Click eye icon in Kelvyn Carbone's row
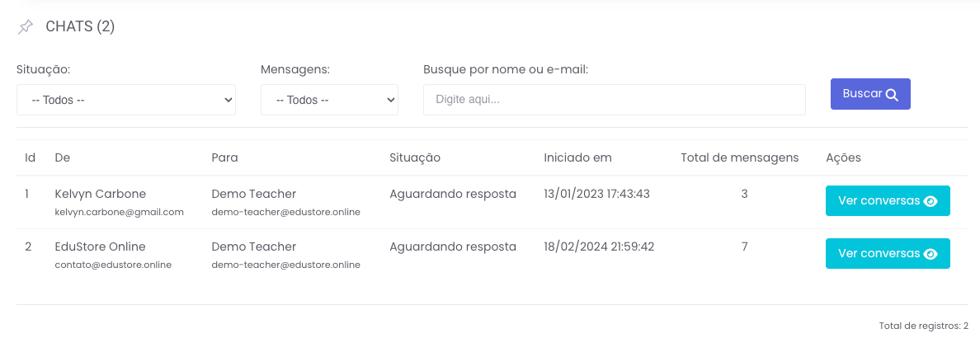Viewport: 980px width, 357px height. click(931, 201)
